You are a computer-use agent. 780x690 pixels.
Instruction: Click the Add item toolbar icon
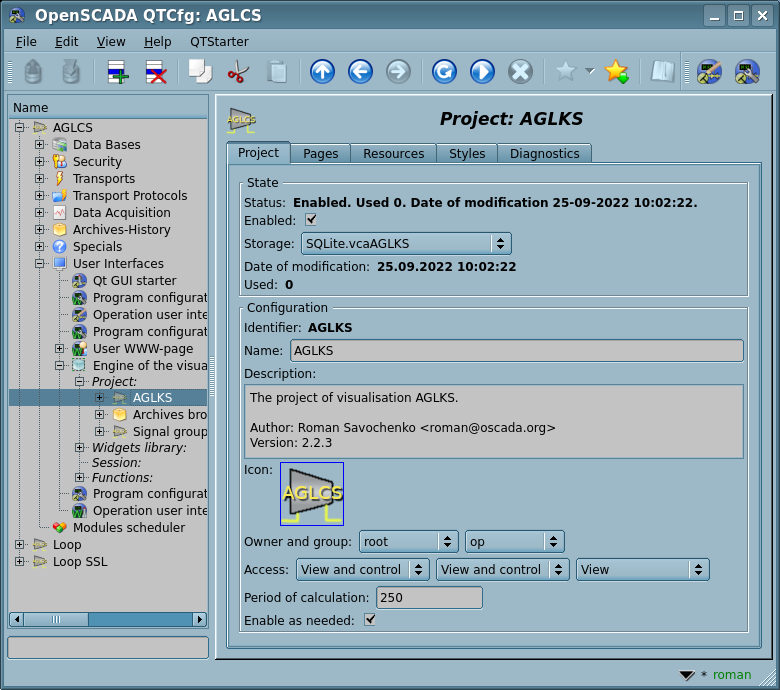118,72
